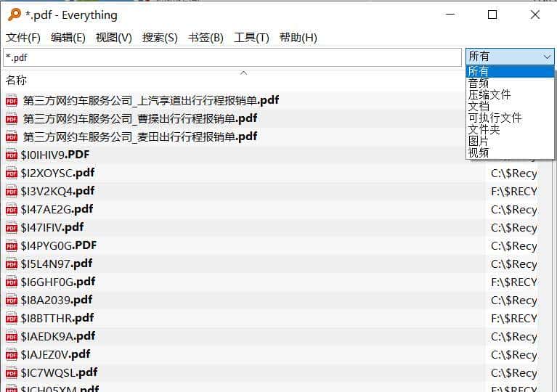Open the 文件(F) menu
The image size is (557, 392).
23,37
